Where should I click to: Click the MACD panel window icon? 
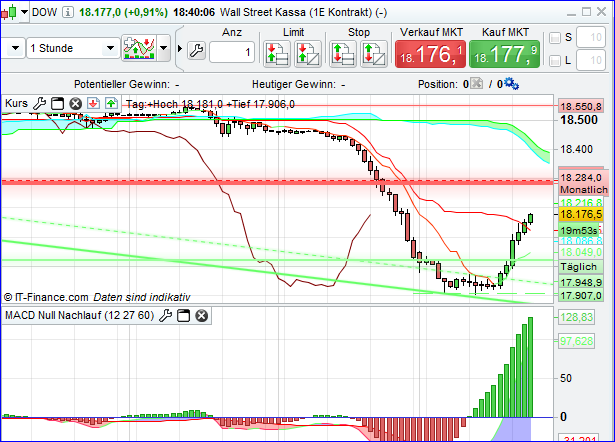pos(184,315)
